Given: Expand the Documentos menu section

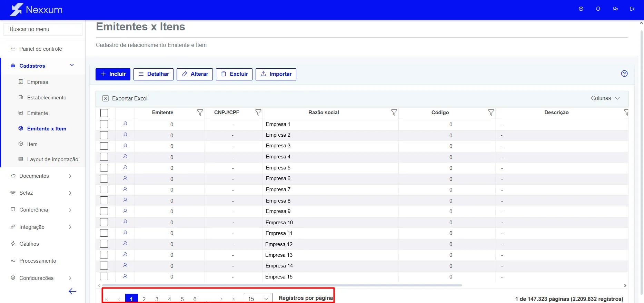Looking at the screenshot, I should (41, 176).
